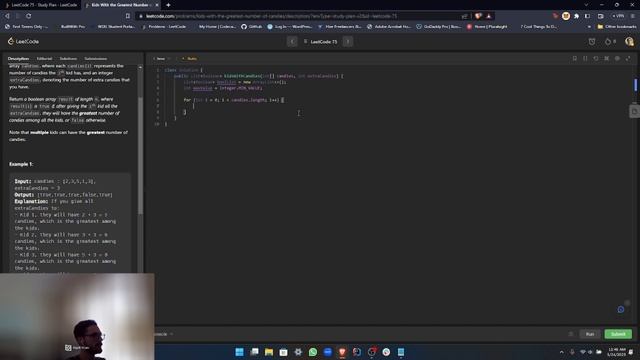Open the extensions puzzle icon

point(576,16)
